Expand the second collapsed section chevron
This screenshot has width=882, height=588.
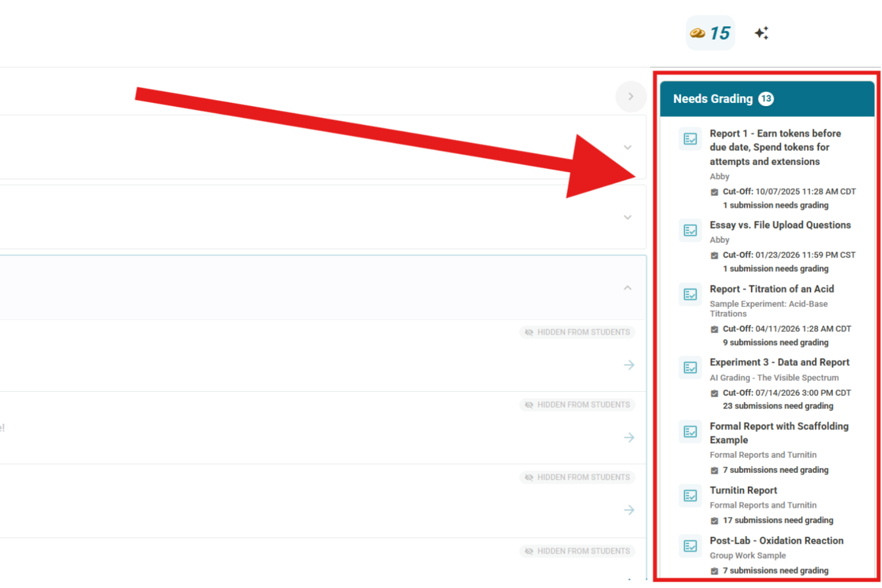point(628,217)
